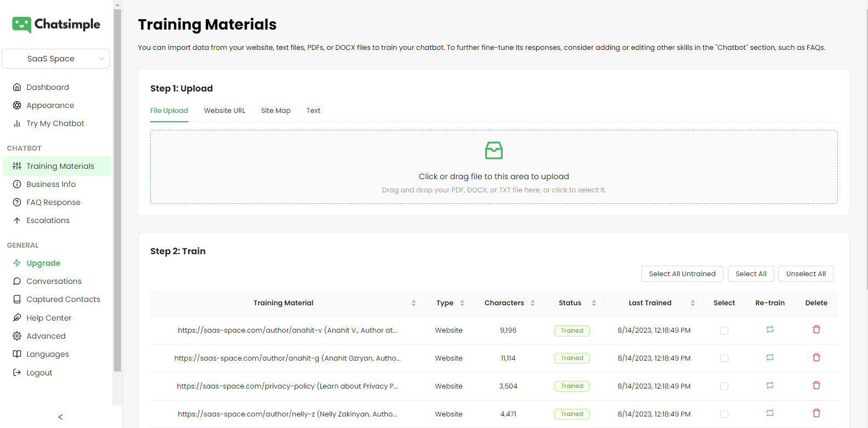Viewport: 868px width, 428px height.
Task: Switch to the Website URL tab
Action: point(225,111)
